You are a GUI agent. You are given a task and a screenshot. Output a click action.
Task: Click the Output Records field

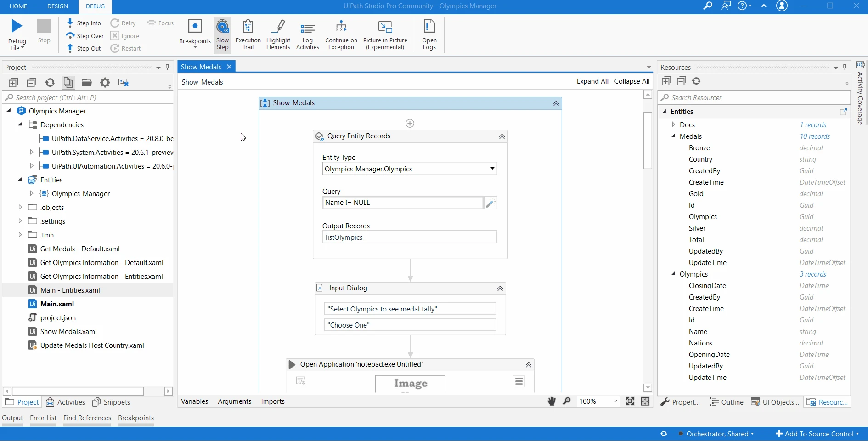(x=410, y=237)
